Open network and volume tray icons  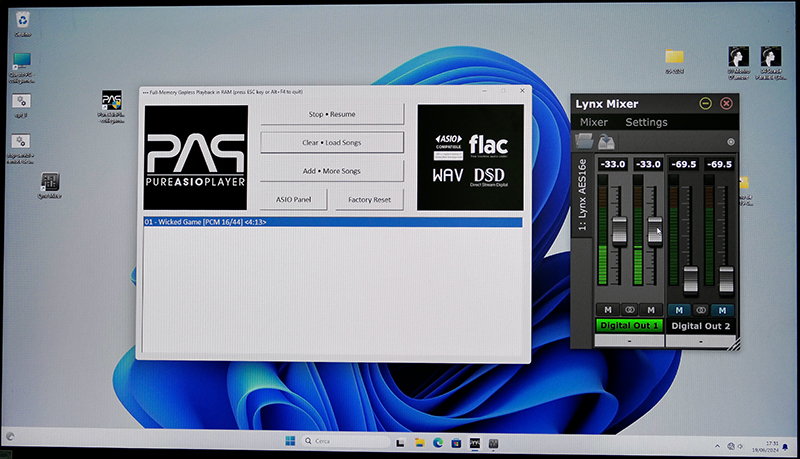tap(735, 446)
